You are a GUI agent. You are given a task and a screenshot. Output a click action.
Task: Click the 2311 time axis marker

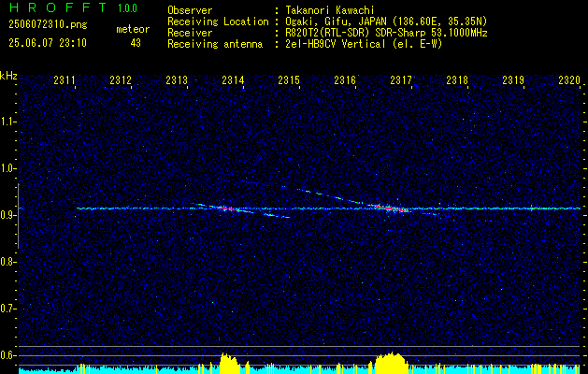point(65,79)
